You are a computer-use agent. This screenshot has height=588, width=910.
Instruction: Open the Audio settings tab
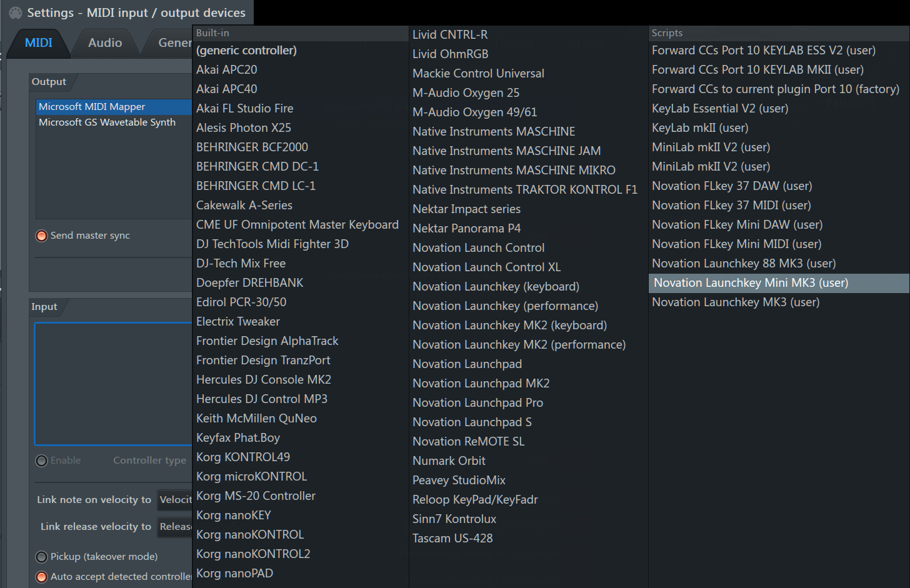[x=105, y=42]
